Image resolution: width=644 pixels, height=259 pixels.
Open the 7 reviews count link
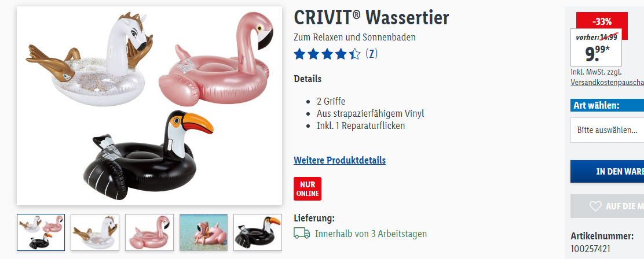371,54
